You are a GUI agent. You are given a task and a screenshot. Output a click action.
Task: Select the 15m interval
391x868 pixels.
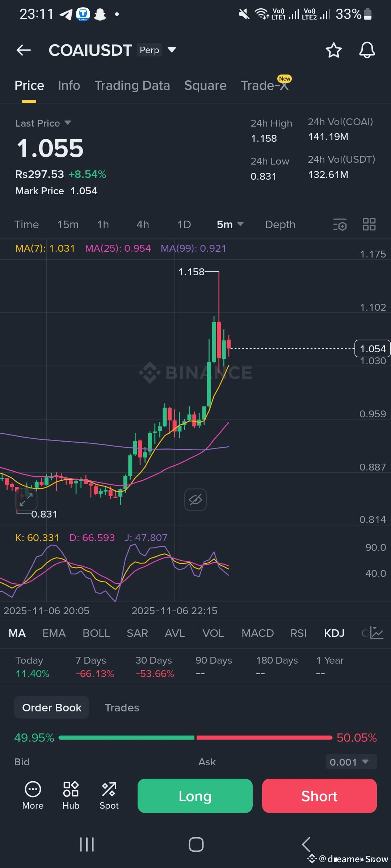click(68, 225)
